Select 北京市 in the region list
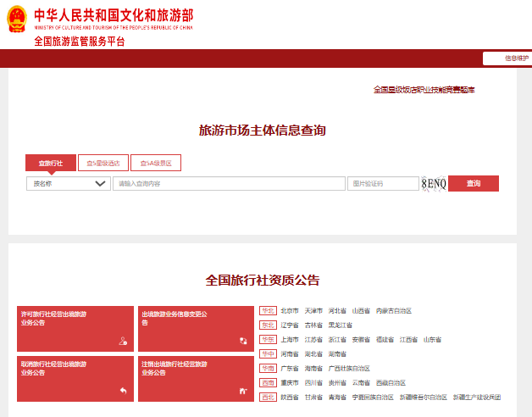 (x=290, y=311)
